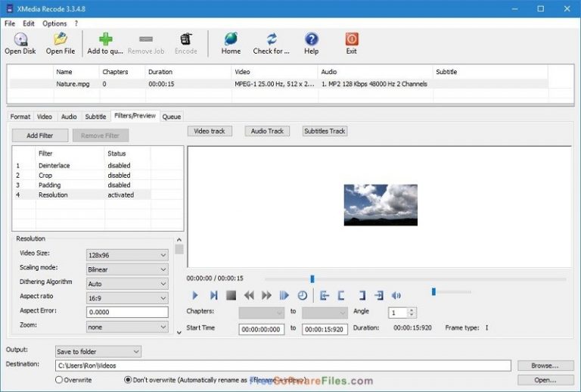581x392 pixels.
Task: Click the Open button near destination
Action: [545, 380]
